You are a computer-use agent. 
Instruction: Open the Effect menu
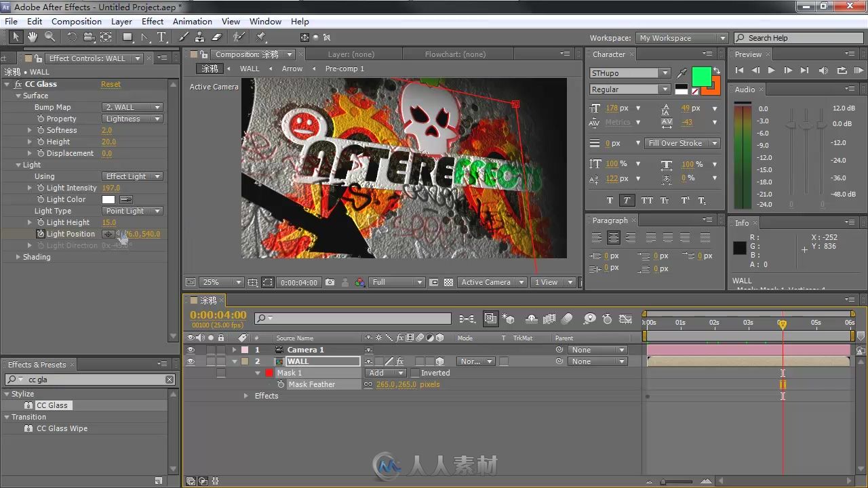coord(153,21)
